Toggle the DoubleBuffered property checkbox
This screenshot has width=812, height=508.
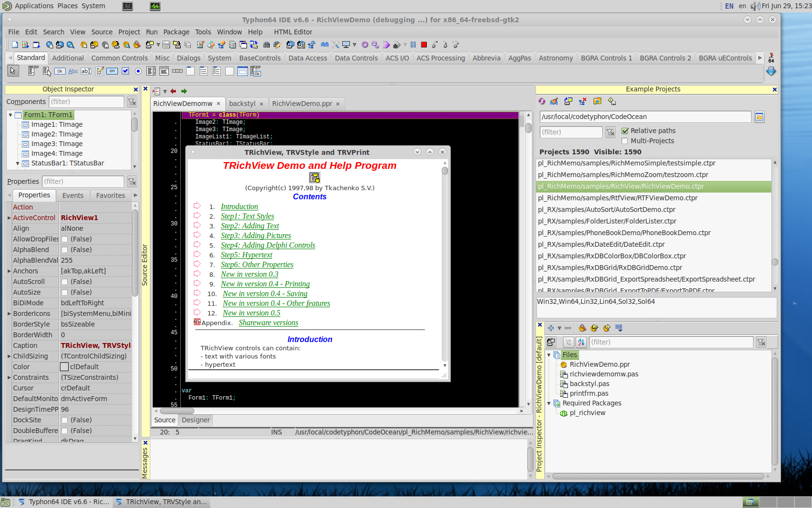pyautogui.click(x=64, y=431)
